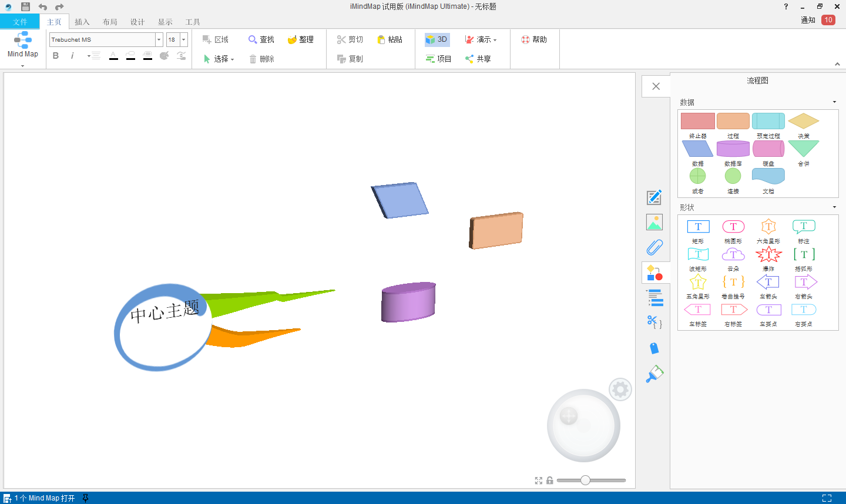Click the 查找 find button
This screenshot has height=504, width=846.
pos(261,39)
